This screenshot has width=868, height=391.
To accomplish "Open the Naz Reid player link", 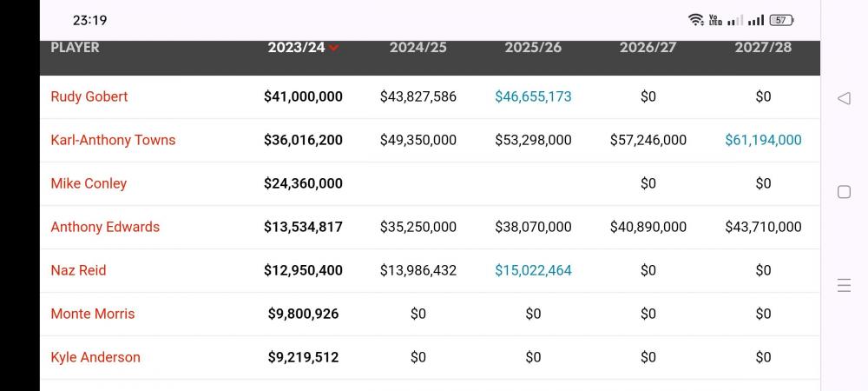I will click(x=78, y=270).
